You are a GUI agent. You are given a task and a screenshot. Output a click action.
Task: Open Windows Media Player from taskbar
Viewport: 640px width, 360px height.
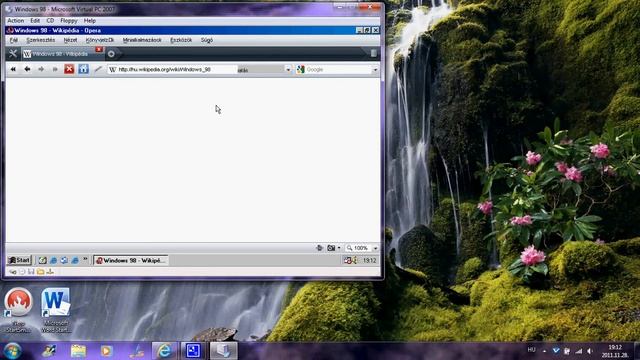point(107,351)
